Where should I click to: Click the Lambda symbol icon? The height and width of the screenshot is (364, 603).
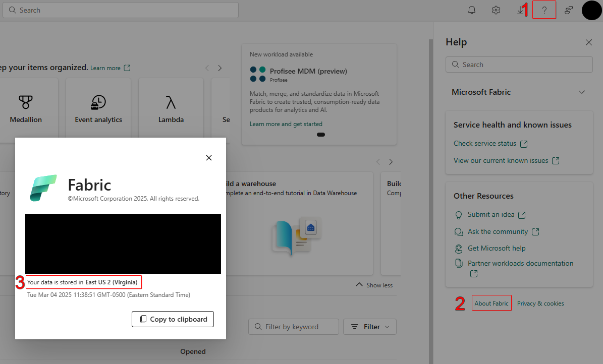tap(171, 103)
